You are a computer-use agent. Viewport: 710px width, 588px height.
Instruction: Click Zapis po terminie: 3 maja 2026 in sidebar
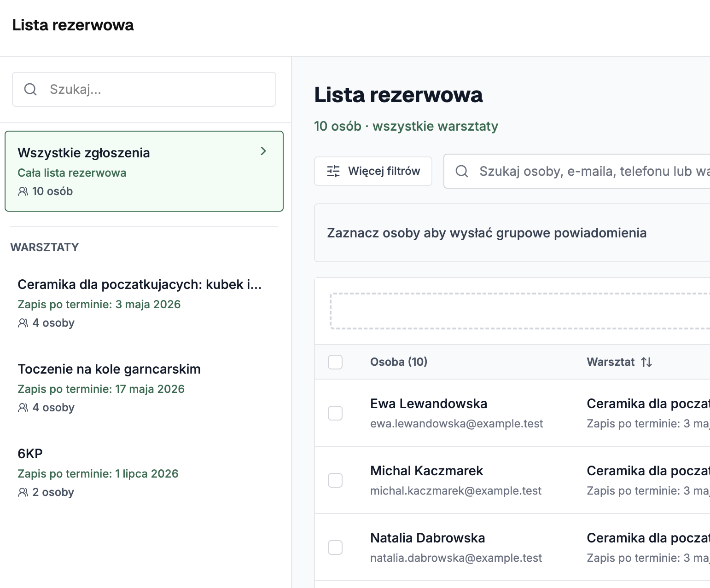coord(99,305)
